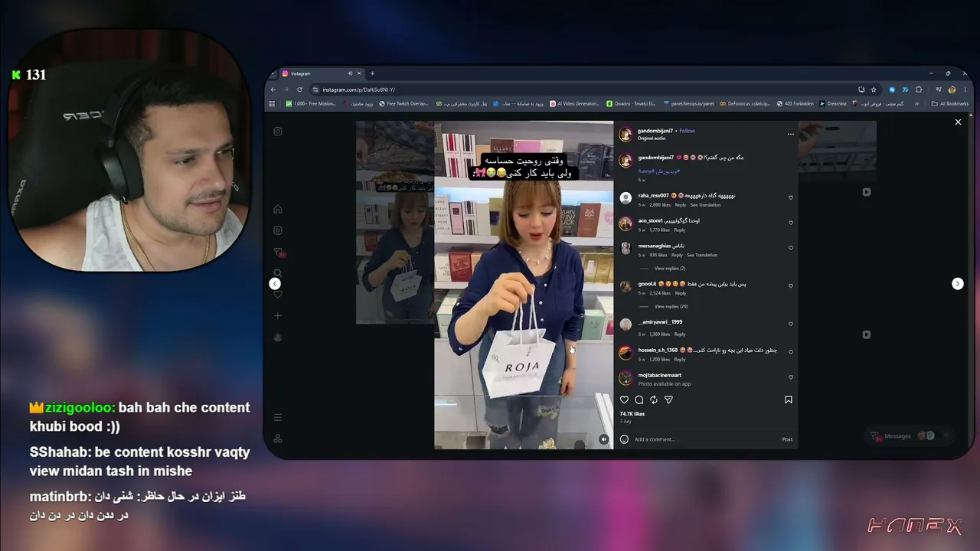Open profile avatar in Instagram sidebar
Screen dimensions: 980x551
[x=278, y=337]
